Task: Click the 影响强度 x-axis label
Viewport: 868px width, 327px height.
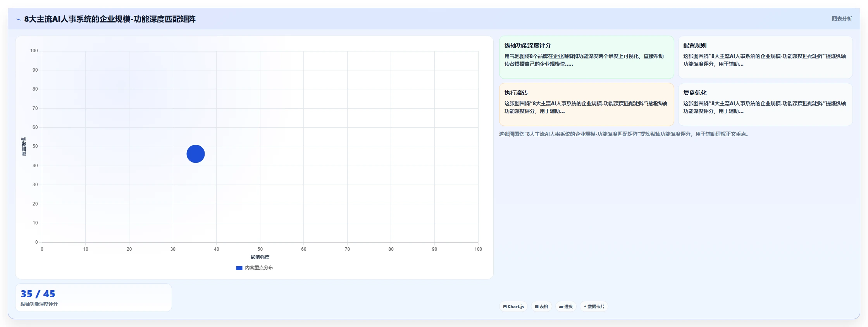Action: pos(260,257)
